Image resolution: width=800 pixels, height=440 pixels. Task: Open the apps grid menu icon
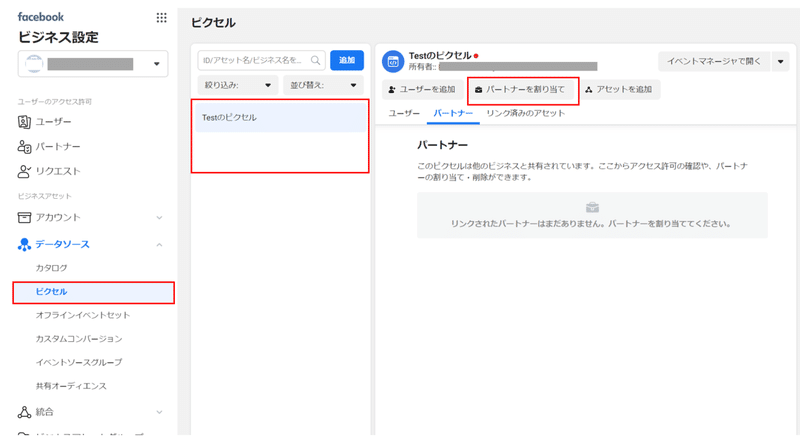pyautogui.click(x=161, y=18)
